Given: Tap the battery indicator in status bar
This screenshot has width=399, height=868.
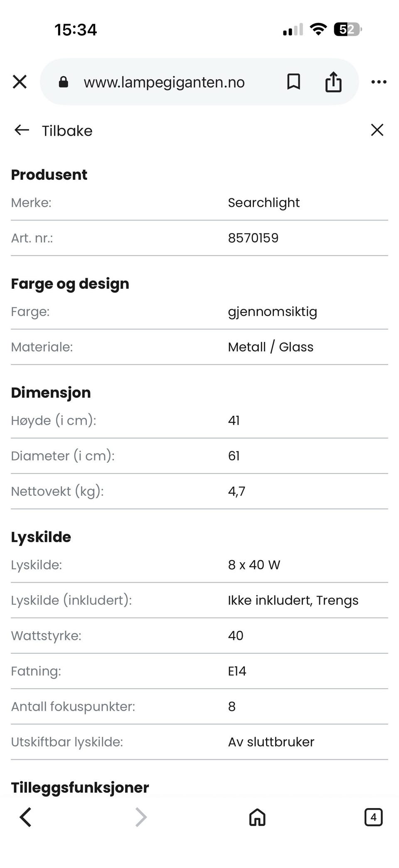Looking at the screenshot, I should tap(348, 30).
